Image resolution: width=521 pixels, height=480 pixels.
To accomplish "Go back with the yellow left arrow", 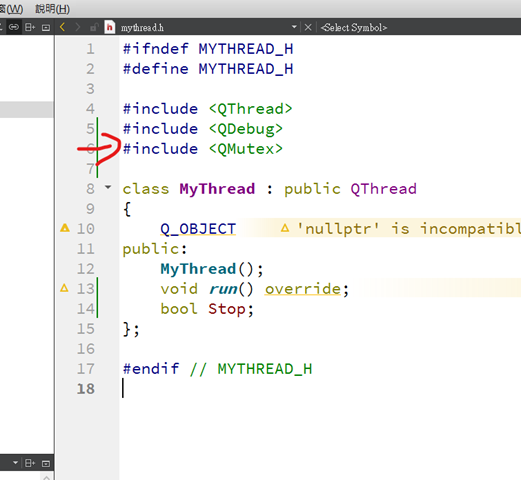I will [62, 27].
